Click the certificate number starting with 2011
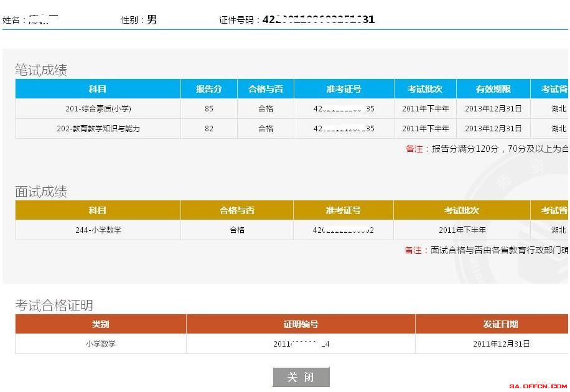 point(301,343)
